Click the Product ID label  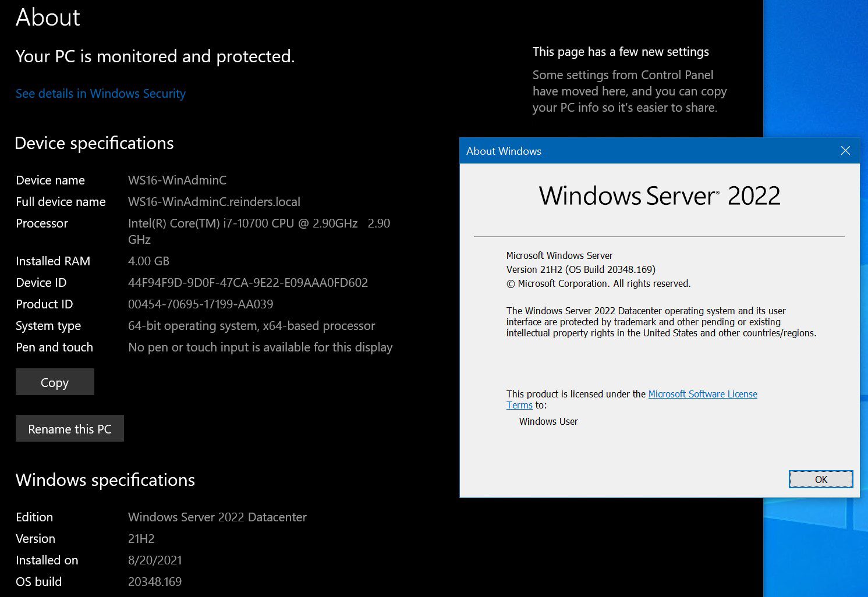click(44, 304)
